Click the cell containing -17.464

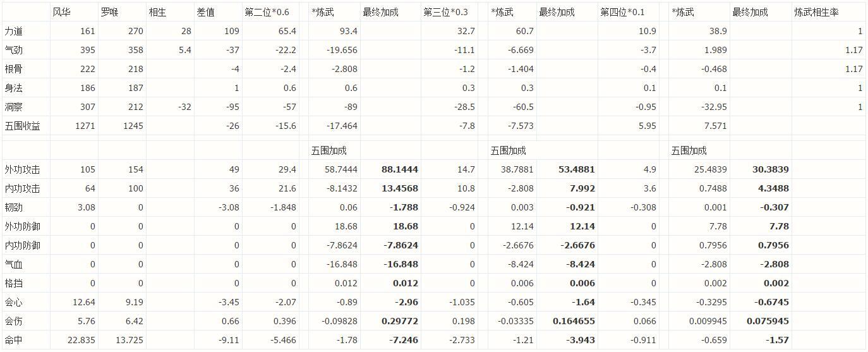tap(342, 126)
